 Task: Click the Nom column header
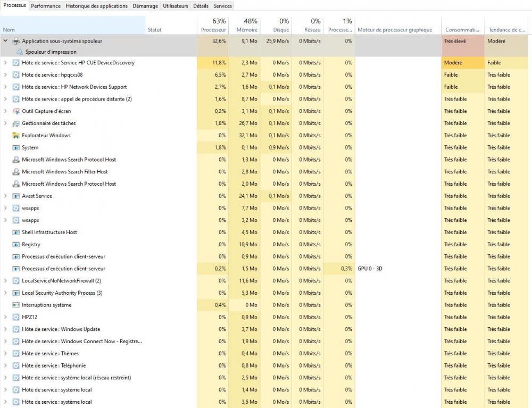point(9,30)
